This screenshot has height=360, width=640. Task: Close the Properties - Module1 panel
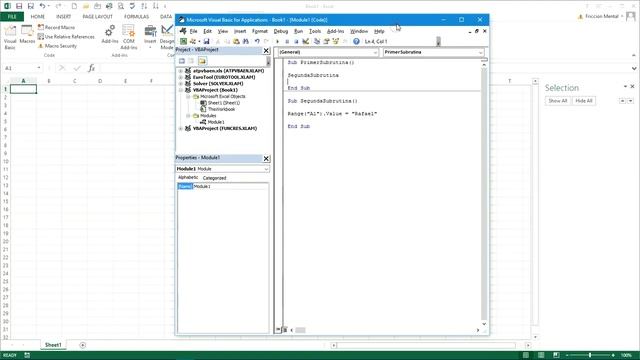266,158
